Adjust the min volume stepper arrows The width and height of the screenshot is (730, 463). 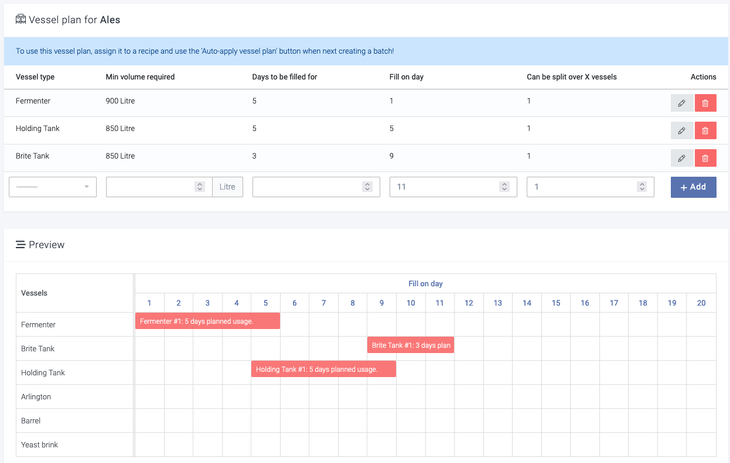(x=200, y=187)
